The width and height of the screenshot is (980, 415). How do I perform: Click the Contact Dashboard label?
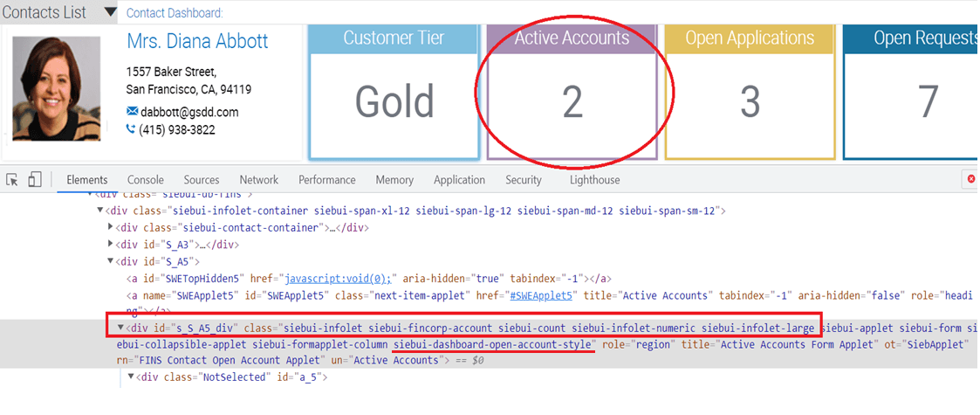pos(175,13)
